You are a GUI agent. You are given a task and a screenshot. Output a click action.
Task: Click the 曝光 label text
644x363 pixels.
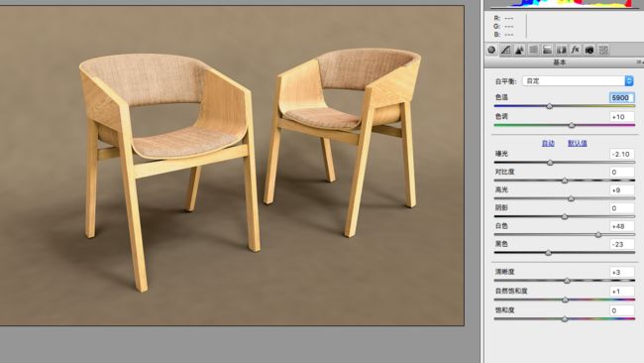(x=501, y=154)
